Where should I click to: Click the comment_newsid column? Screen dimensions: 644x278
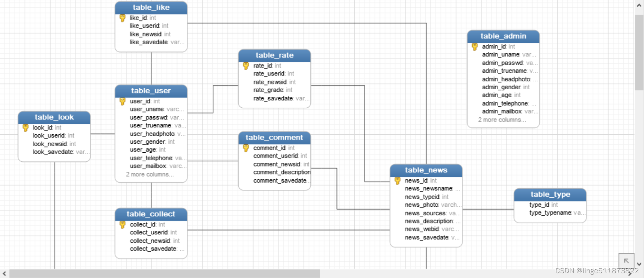click(x=281, y=164)
